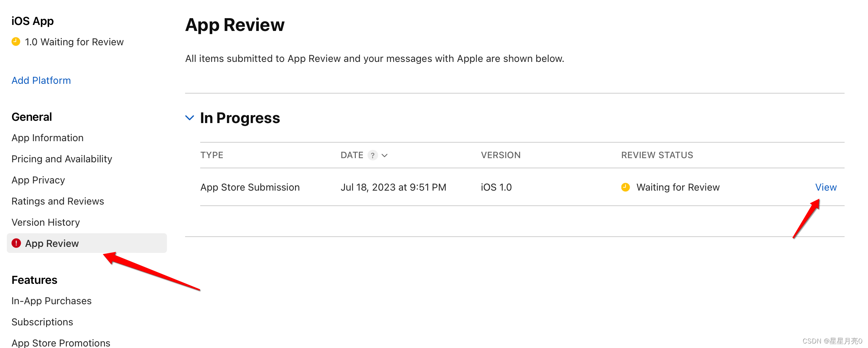
Task: Click the iOS App section header
Action: coord(32,21)
